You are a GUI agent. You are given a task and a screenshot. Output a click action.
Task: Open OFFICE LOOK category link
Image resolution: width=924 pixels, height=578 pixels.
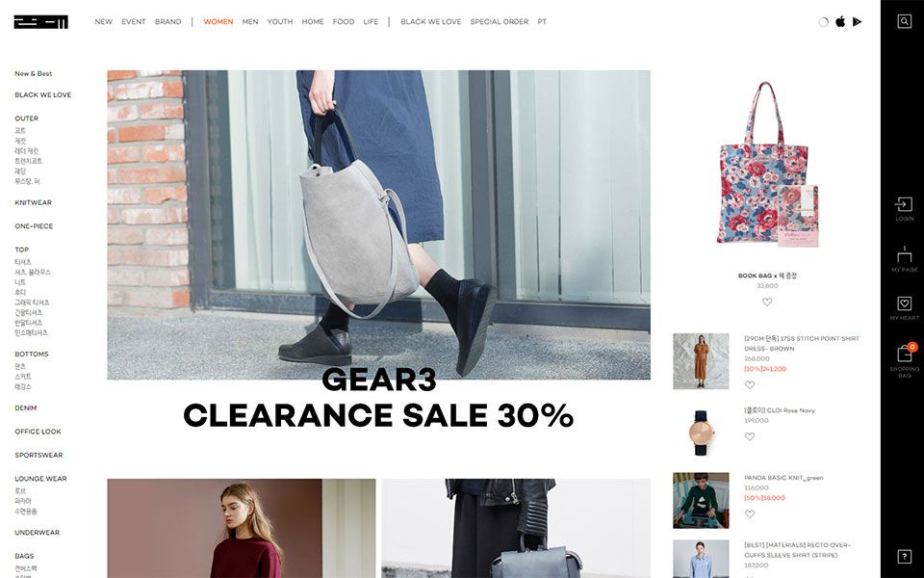click(38, 432)
